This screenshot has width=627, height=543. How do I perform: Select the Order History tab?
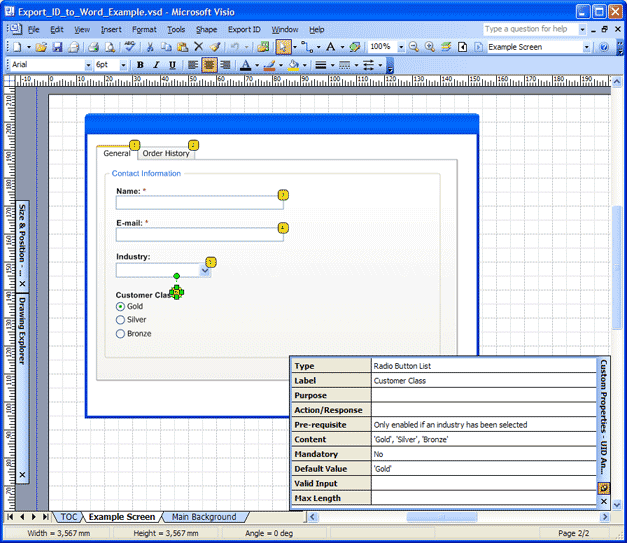click(166, 154)
